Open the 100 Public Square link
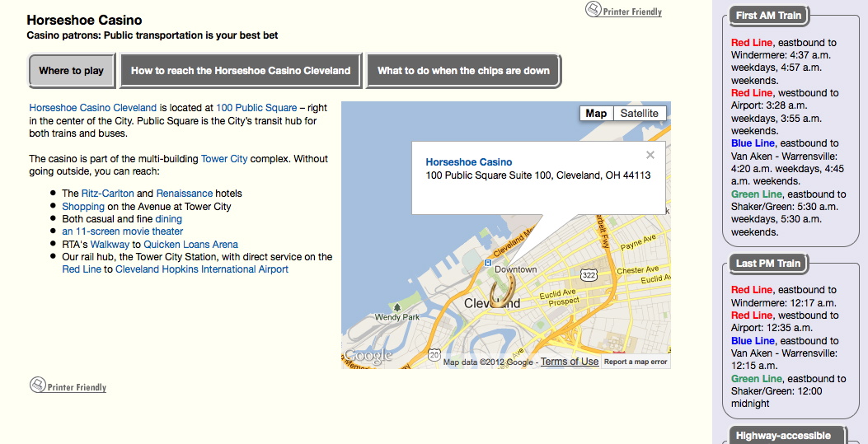Screen dimensions: 868x444 (x=256, y=108)
